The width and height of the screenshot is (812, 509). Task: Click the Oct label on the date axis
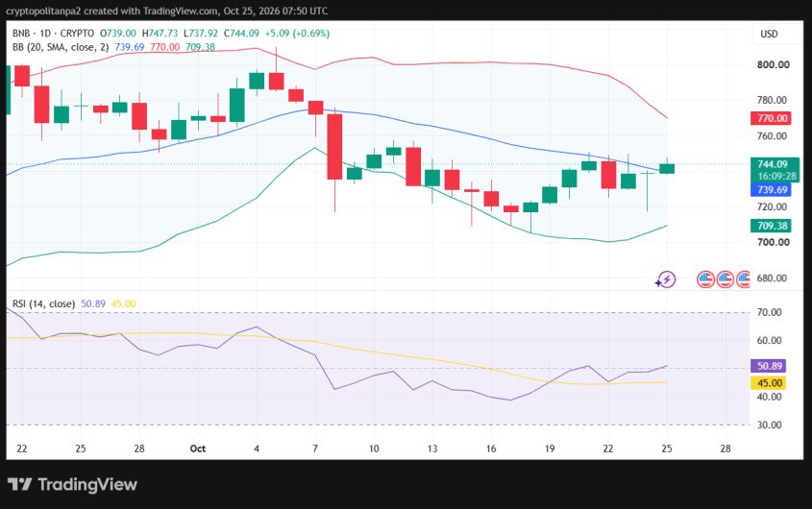click(198, 448)
